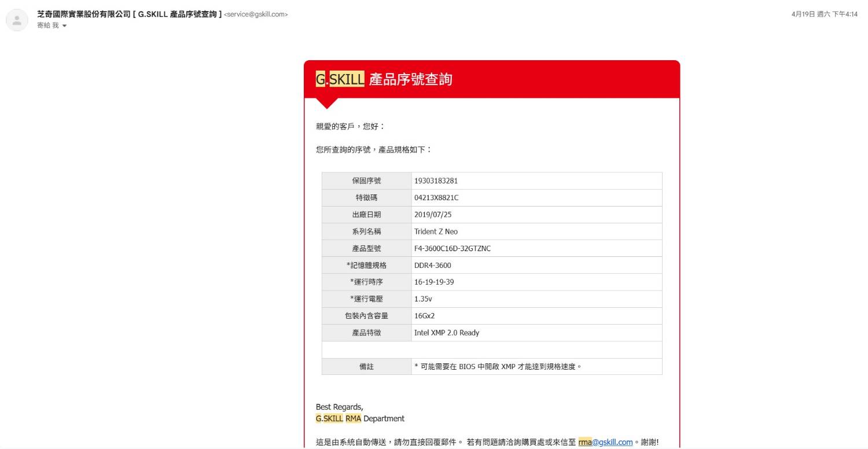Click the G.SKILL RMA Department signature
Image resolution: width=868 pixels, height=449 pixels.
360,418
